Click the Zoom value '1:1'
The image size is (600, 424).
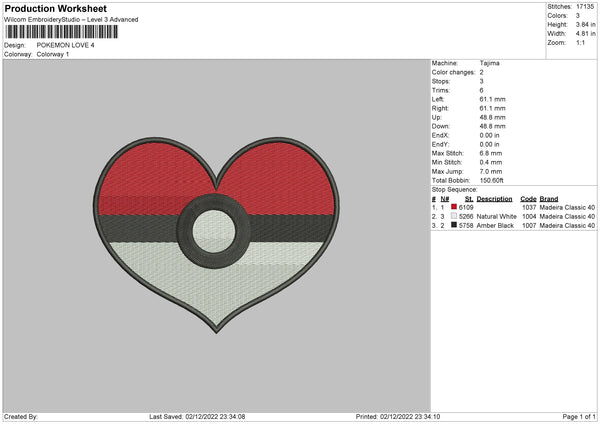pyautogui.click(x=580, y=43)
